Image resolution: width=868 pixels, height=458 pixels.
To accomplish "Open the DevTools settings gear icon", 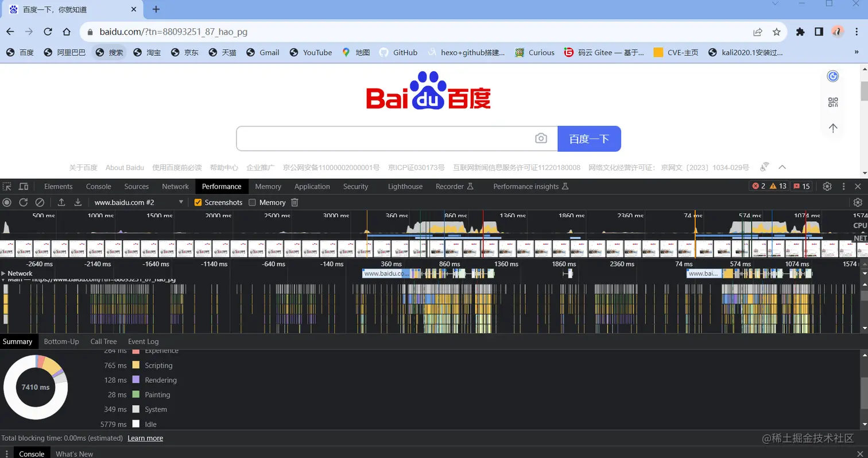I will (x=827, y=186).
